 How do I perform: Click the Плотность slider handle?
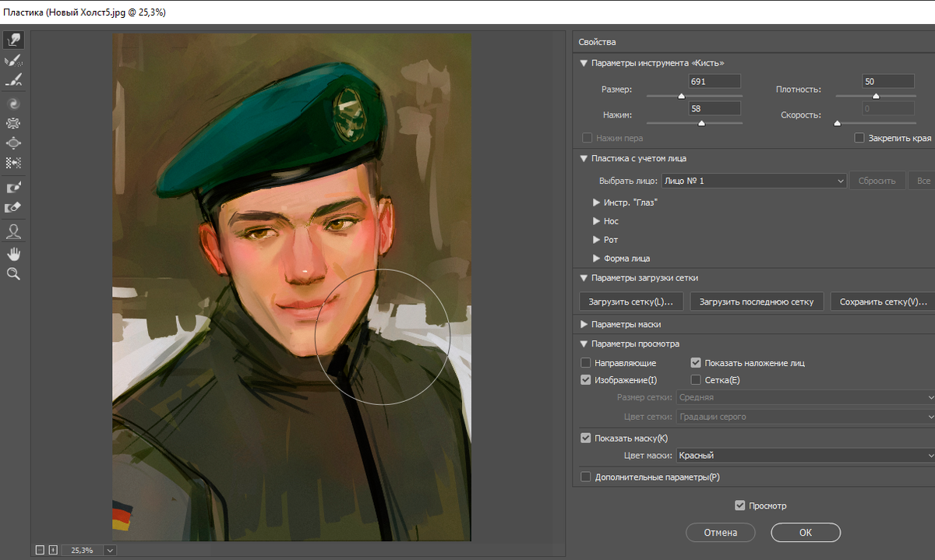(875, 97)
